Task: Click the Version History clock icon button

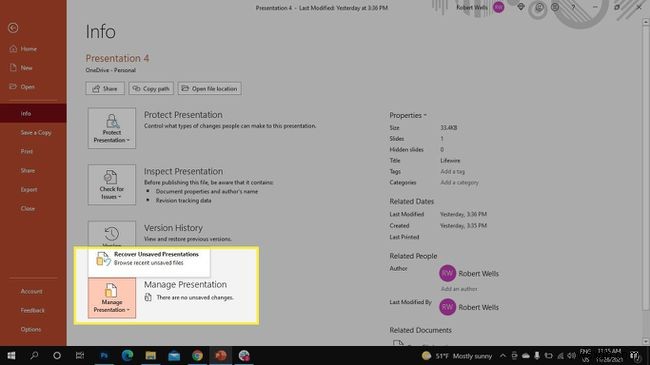Action: point(112,235)
